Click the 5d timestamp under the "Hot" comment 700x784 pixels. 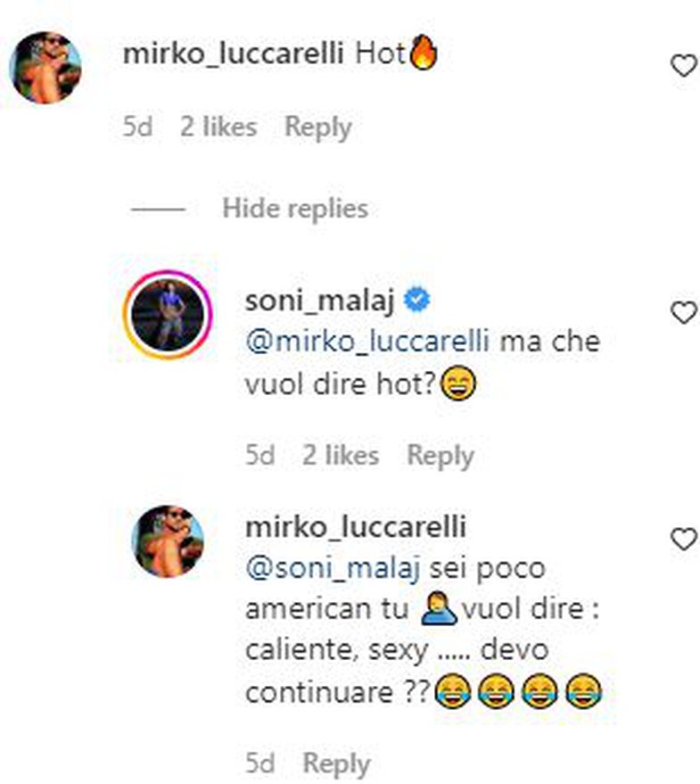tap(137, 127)
